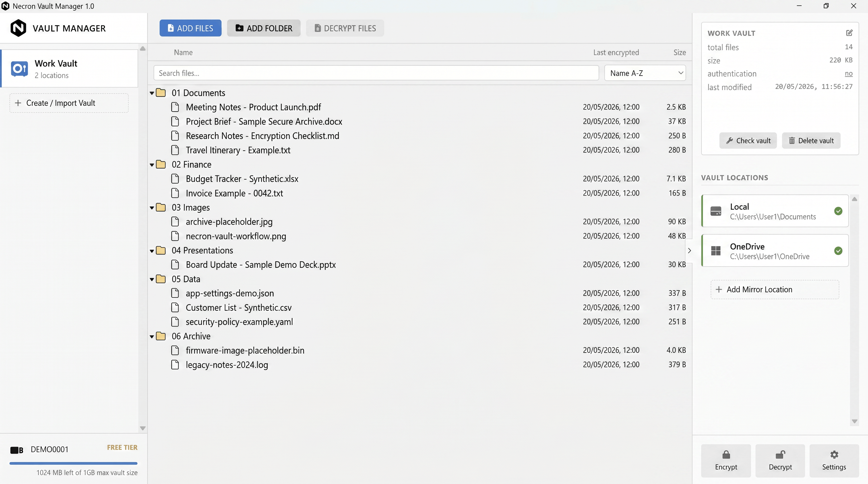This screenshot has width=868, height=484.
Task: Click the Check vault button
Action: [748, 141]
